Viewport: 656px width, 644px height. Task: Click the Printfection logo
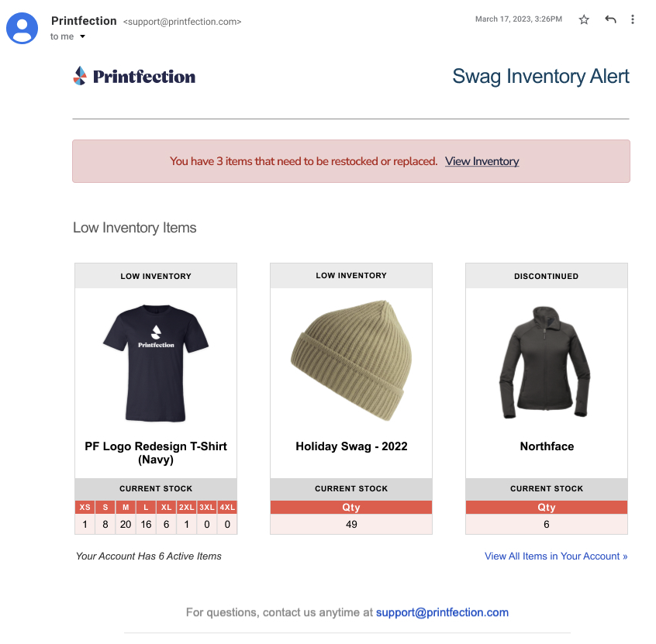click(x=134, y=76)
